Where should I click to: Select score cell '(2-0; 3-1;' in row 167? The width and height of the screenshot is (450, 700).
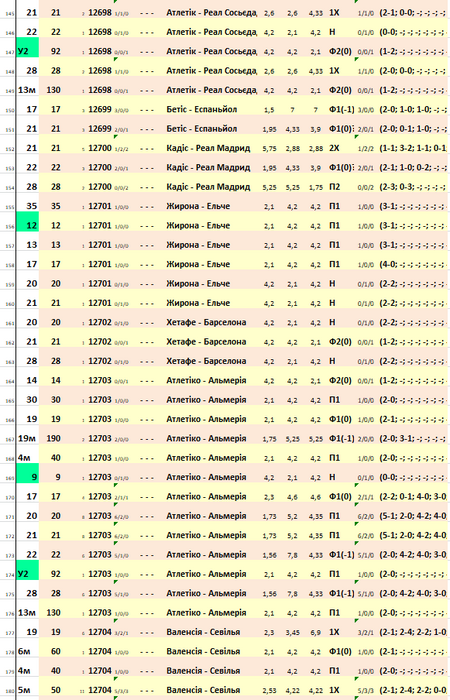413,438
